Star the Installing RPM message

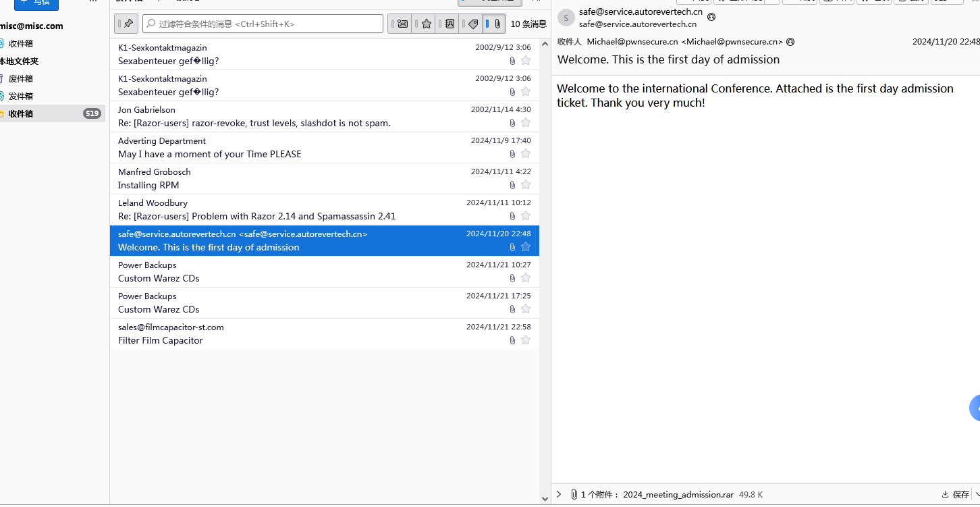click(x=526, y=185)
